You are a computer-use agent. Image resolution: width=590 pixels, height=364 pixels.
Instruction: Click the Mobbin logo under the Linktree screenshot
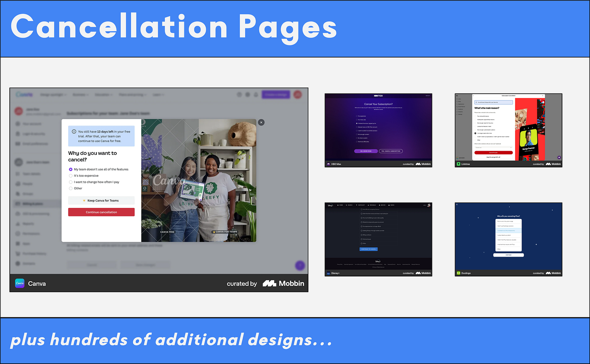click(553, 164)
